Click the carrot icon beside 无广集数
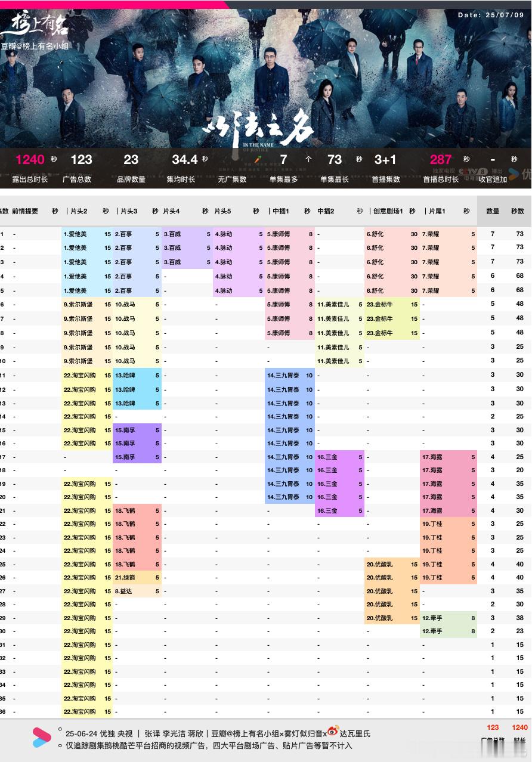 tap(257, 160)
